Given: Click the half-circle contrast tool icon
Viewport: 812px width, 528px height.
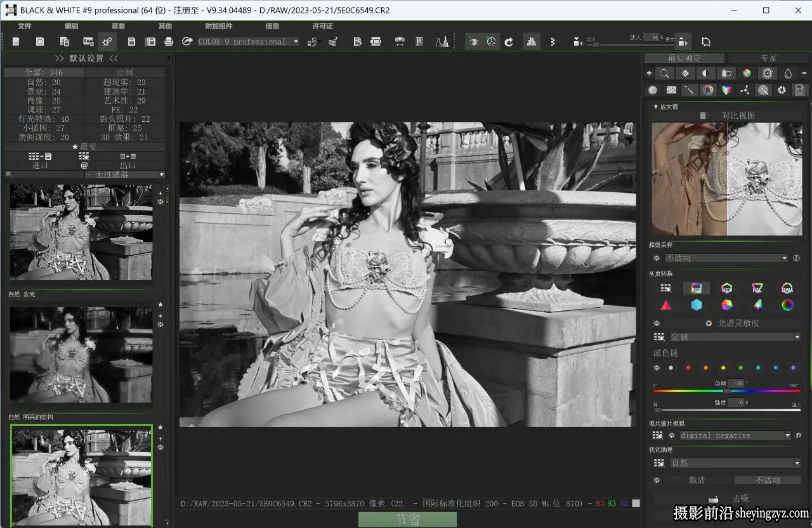Looking at the screenshot, I should [705, 74].
